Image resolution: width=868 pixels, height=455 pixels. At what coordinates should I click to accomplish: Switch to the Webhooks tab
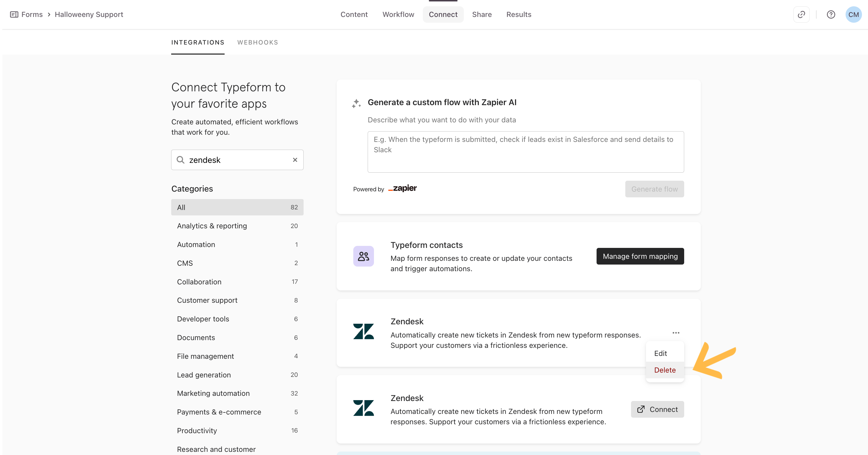click(x=257, y=43)
